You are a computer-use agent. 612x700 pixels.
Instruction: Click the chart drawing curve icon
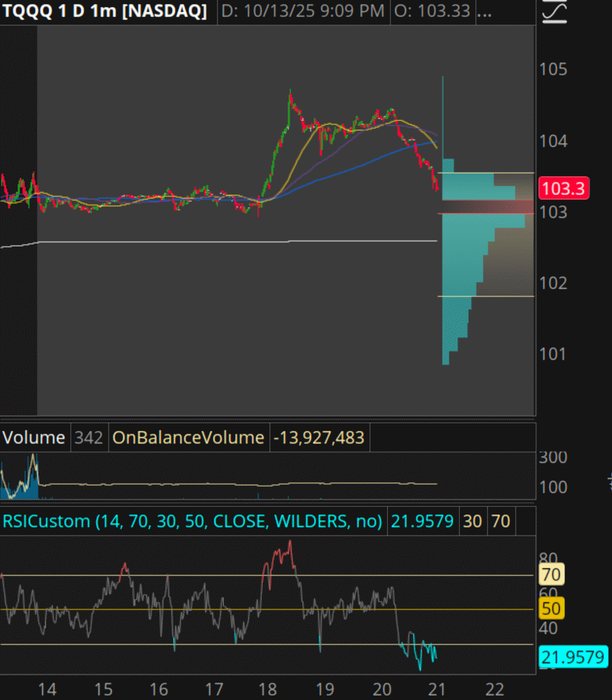click(x=554, y=11)
